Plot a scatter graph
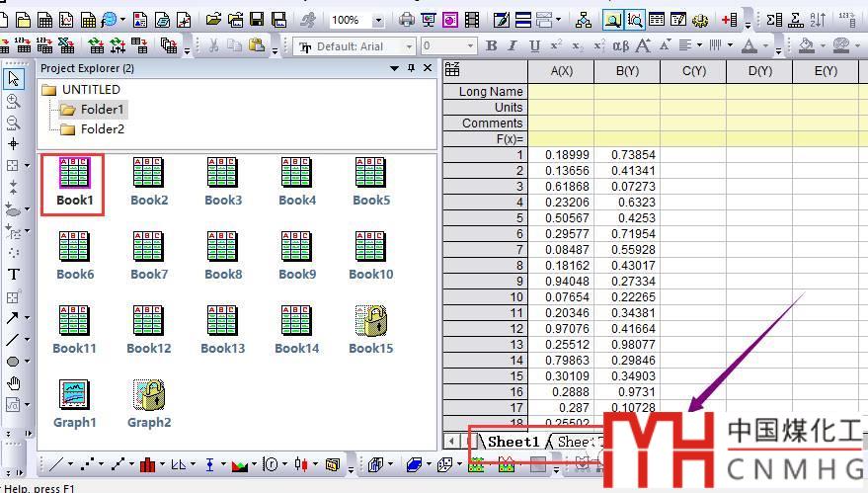The height and width of the screenshot is (493, 868). click(87, 464)
